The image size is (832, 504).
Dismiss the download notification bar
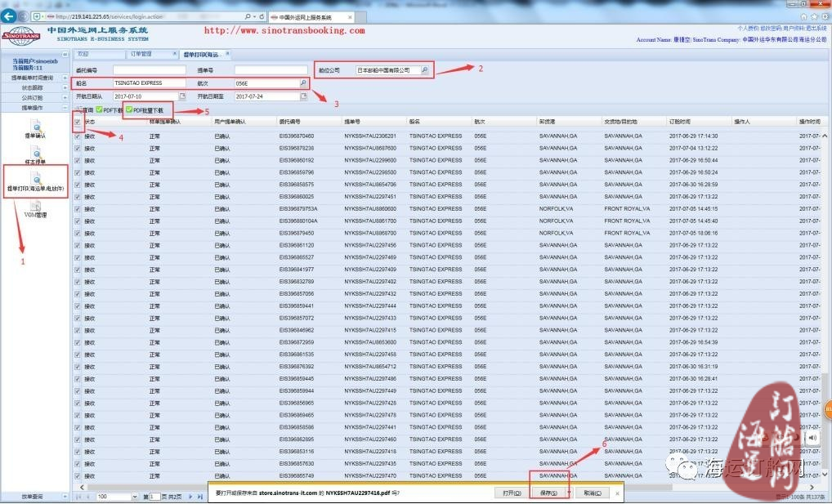click(x=617, y=493)
